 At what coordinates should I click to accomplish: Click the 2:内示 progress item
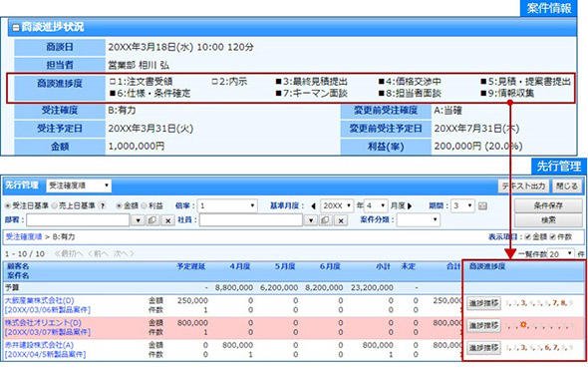[229, 82]
